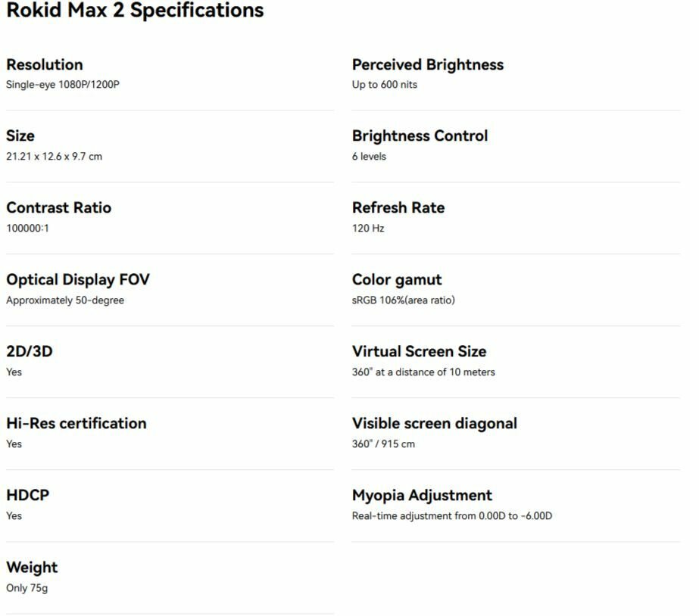Click the Only 75g weight value
This screenshot has height=616, width=699.
coord(27,588)
